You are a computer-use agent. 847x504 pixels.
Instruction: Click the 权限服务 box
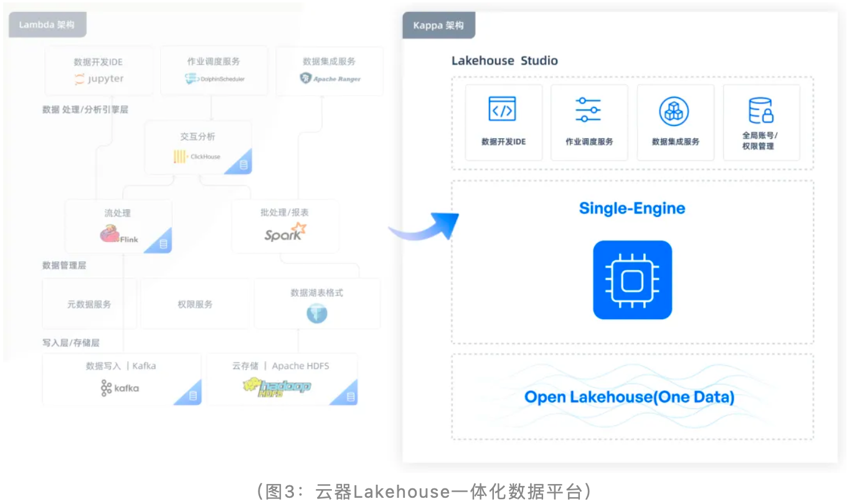[x=195, y=304]
